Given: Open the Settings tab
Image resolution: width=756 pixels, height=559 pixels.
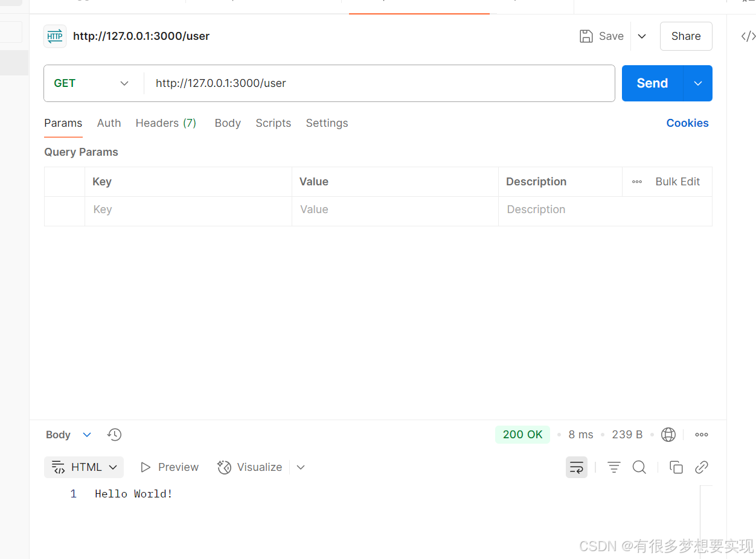Looking at the screenshot, I should (327, 123).
